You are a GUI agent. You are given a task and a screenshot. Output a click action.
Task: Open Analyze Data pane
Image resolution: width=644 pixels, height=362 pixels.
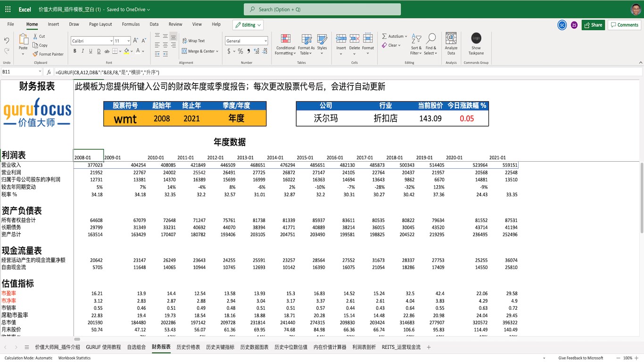point(451,44)
